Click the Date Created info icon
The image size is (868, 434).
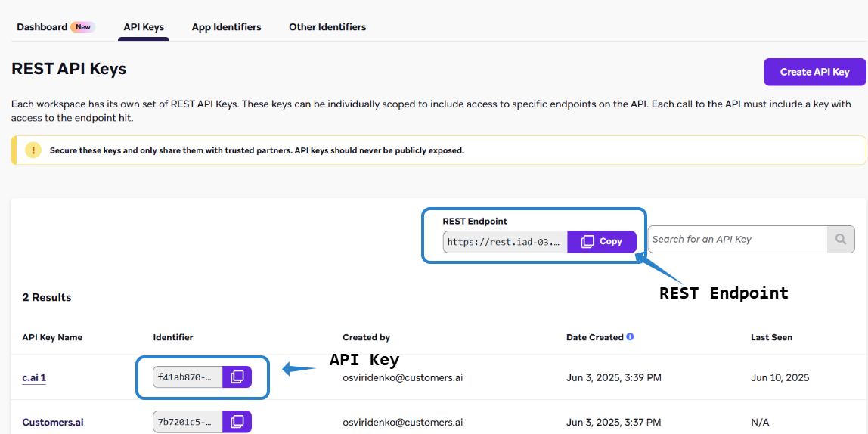[x=630, y=336]
